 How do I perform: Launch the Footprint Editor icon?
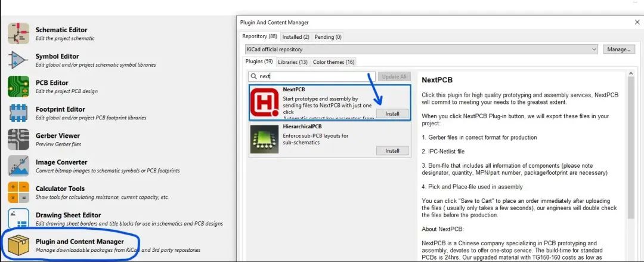pos(18,113)
